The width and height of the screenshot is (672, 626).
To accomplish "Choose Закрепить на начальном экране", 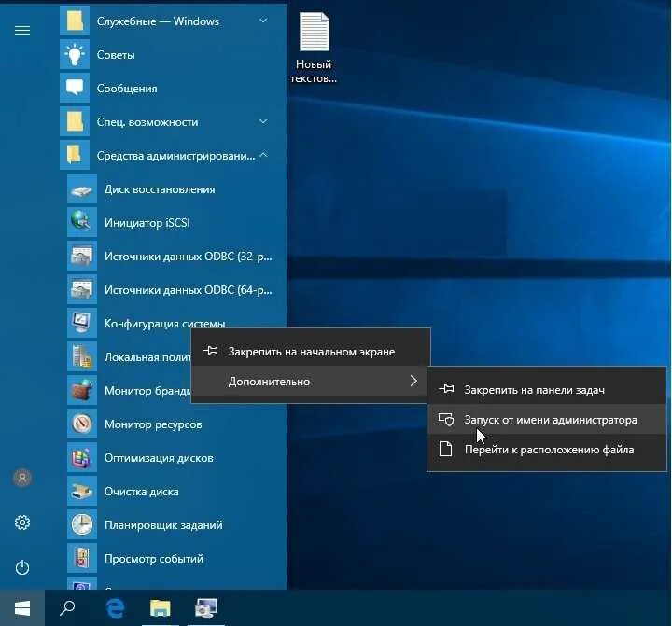I will point(311,352).
